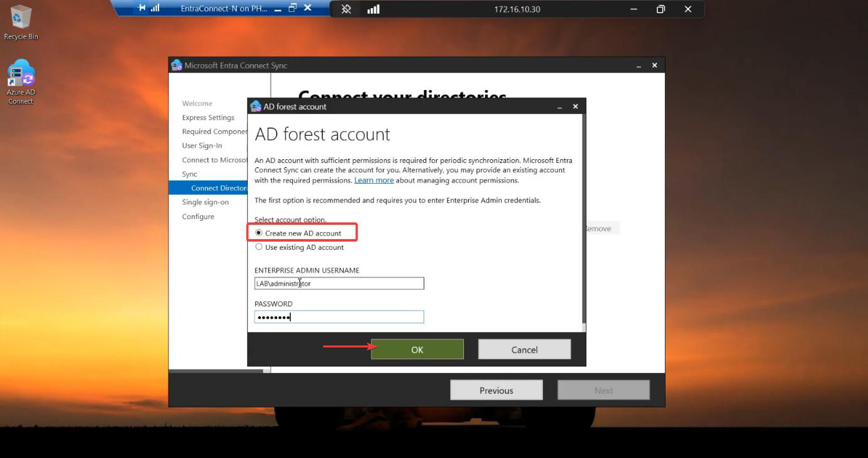Select the Connect Directories step
This screenshot has height=458, width=868.
[x=209, y=188]
